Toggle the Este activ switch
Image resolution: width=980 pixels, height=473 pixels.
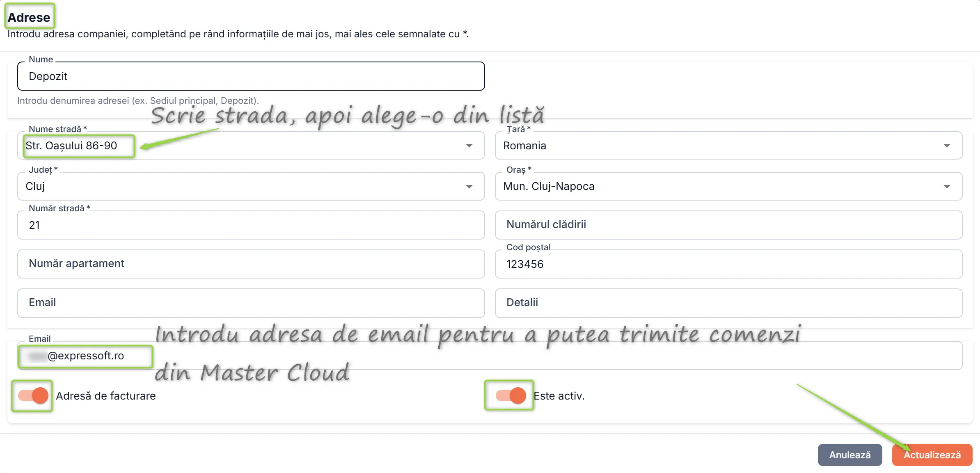tap(511, 395)
